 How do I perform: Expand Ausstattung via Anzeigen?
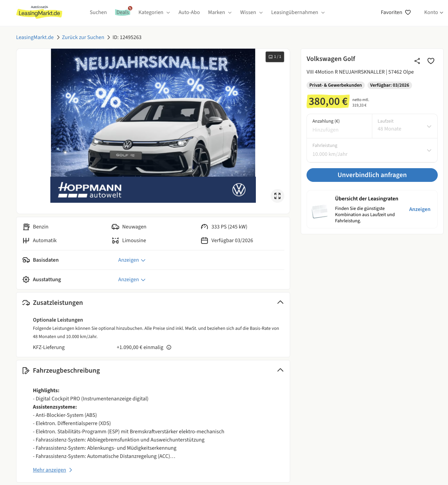click(x=132, y=279)
